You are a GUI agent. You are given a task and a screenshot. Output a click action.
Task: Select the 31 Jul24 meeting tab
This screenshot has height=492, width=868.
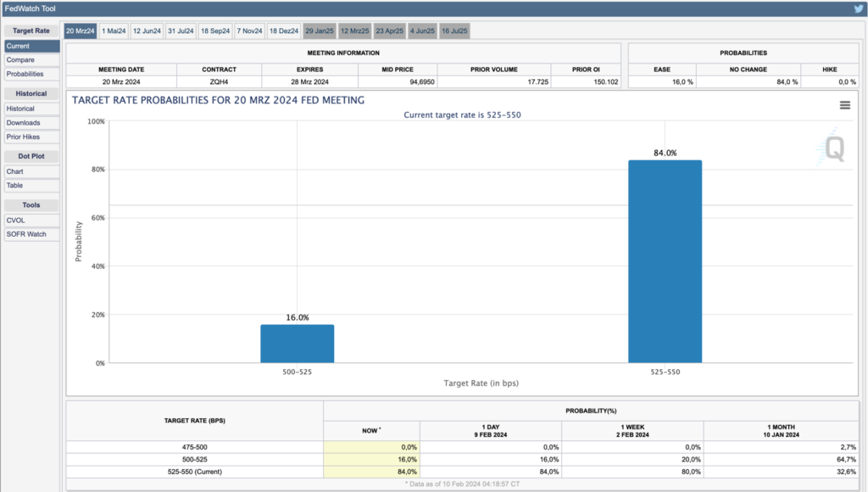click(x=181, y=31)
